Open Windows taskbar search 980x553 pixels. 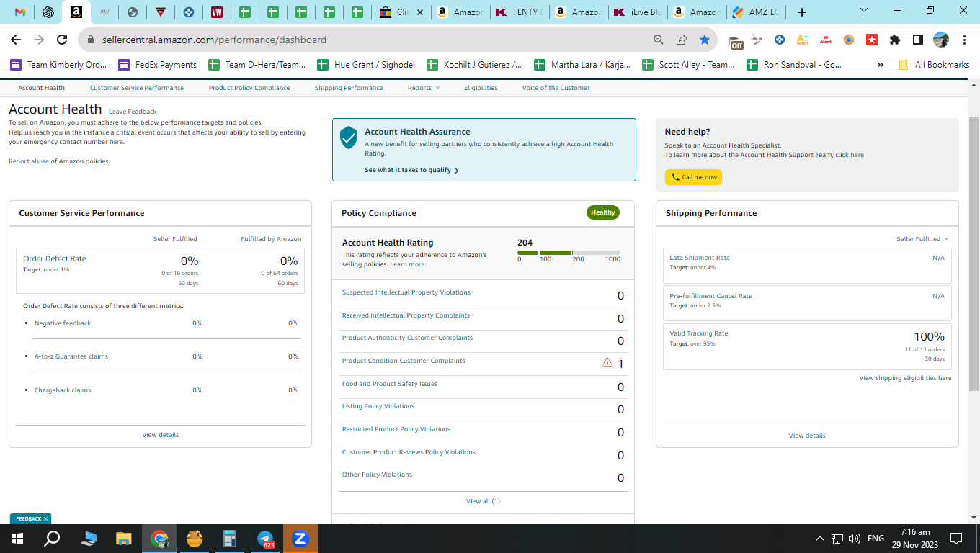pyautogui.click(x=52, y=538)
